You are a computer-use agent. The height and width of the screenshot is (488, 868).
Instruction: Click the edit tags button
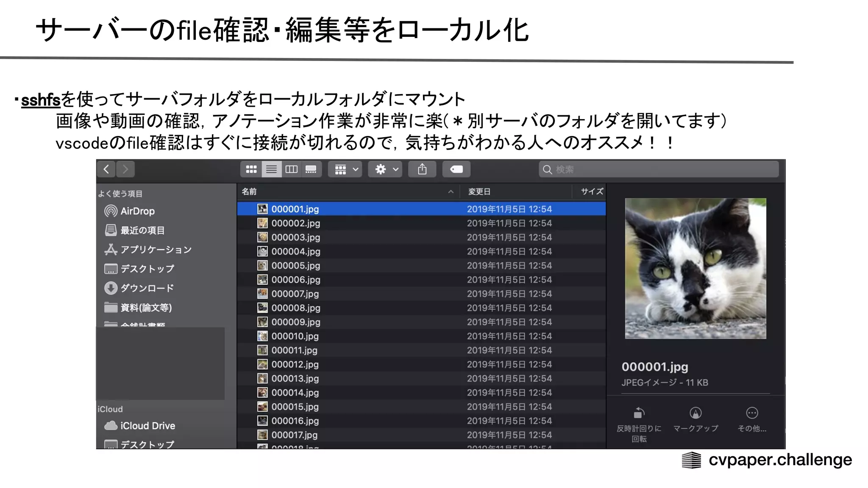[456, 169]
